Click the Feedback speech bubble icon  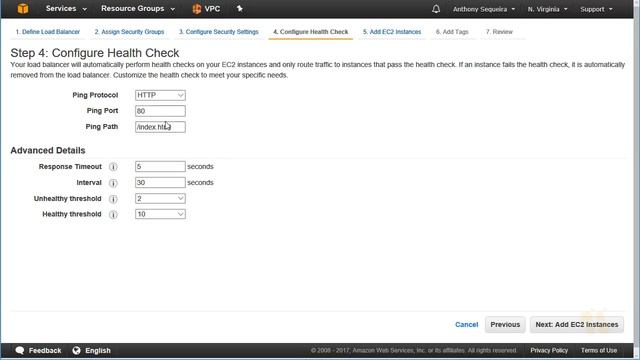20,351
